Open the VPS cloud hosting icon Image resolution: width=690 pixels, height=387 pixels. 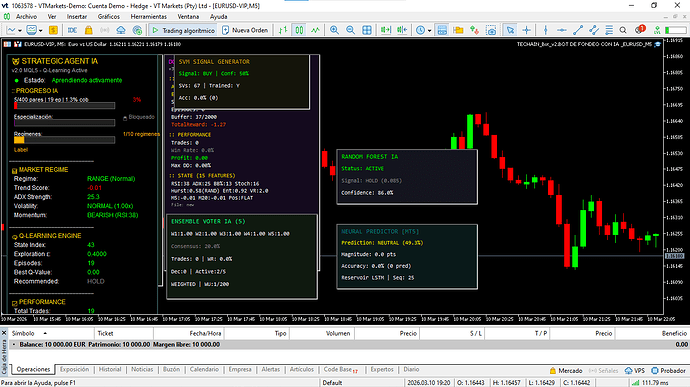[121, 30]
